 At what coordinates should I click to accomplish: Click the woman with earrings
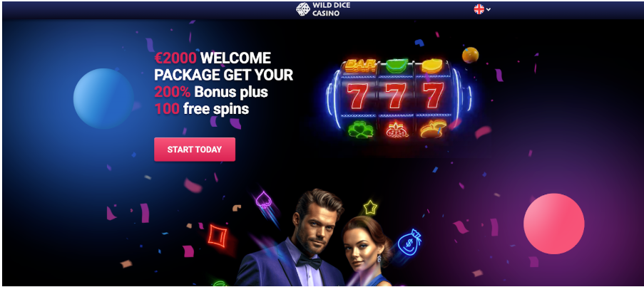pyautogui.click(x=366, y=251)
